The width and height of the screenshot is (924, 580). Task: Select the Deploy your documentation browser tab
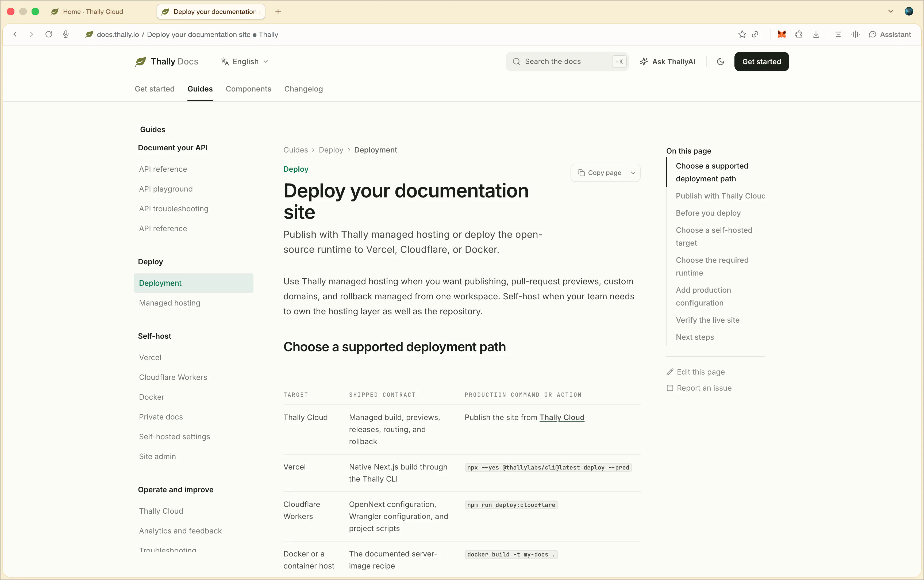(x=211, y=12)
